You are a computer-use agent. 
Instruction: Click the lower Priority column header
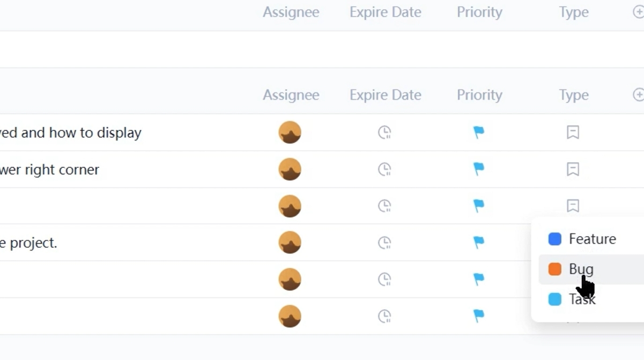coord(479,95)
